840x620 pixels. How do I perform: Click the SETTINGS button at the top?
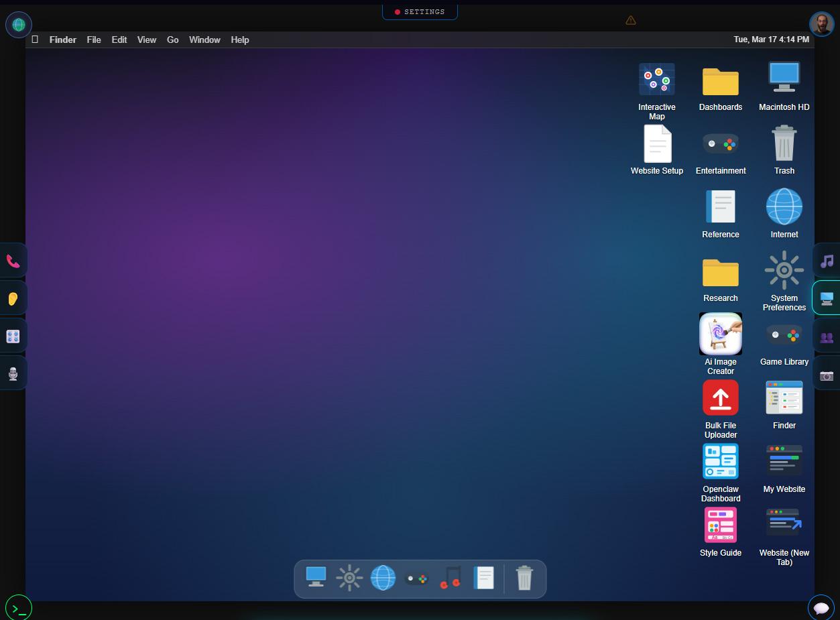coord(420,11)
